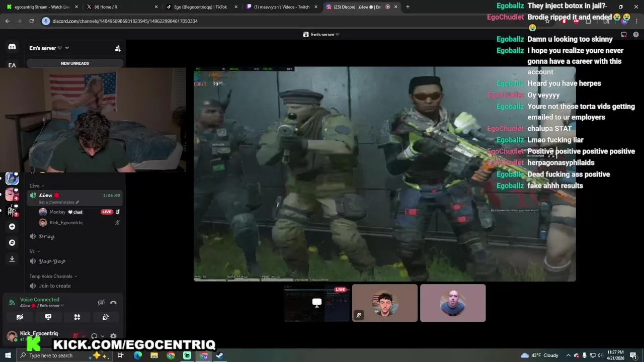Click the Download Apps arrow icon
Image resolution: width=644 pixels, height=362 pixels.
pyautogui.click(x=12, y=259)
